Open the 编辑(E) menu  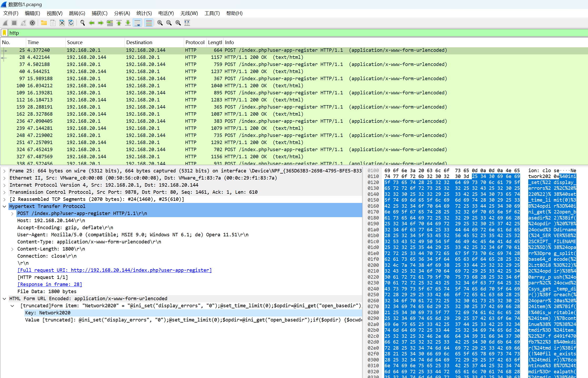coord(32,13)
